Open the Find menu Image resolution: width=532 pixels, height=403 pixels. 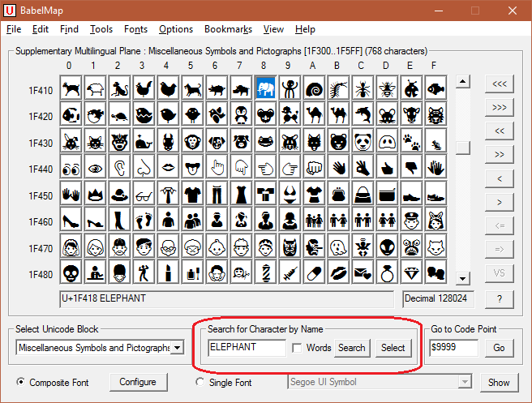[69, 29]
